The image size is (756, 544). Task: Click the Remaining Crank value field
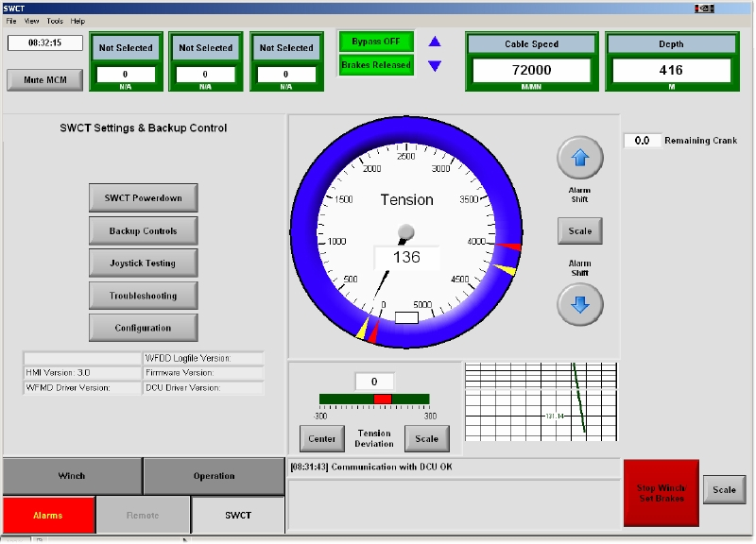(643, 141)
